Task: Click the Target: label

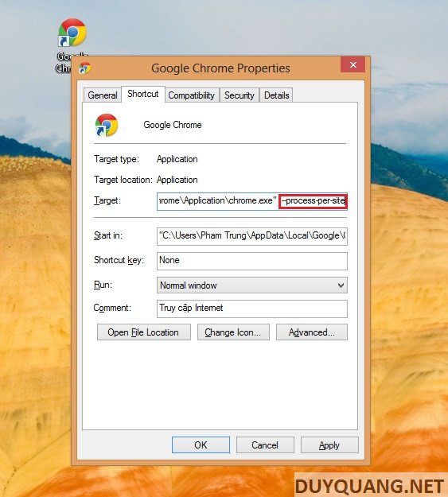Action: click(x=107, y=200)
